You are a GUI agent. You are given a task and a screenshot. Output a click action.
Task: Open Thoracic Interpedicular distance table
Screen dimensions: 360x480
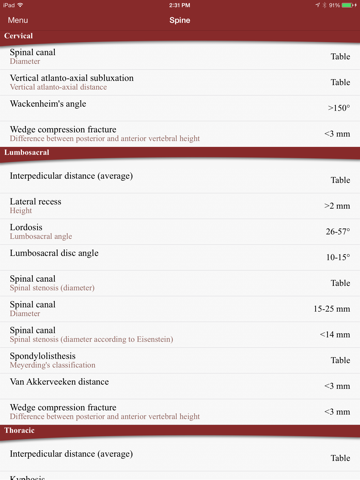(x=180, y=456)
